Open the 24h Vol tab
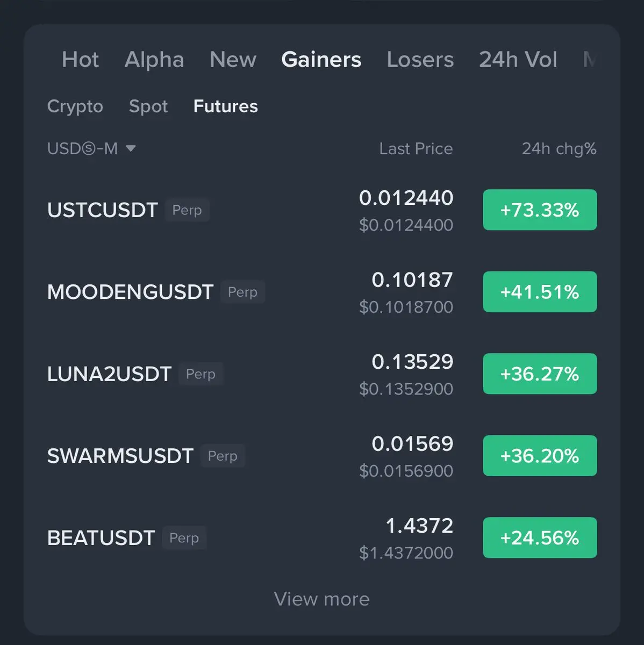Screen dimensions: 644x645 coord(518,60)
